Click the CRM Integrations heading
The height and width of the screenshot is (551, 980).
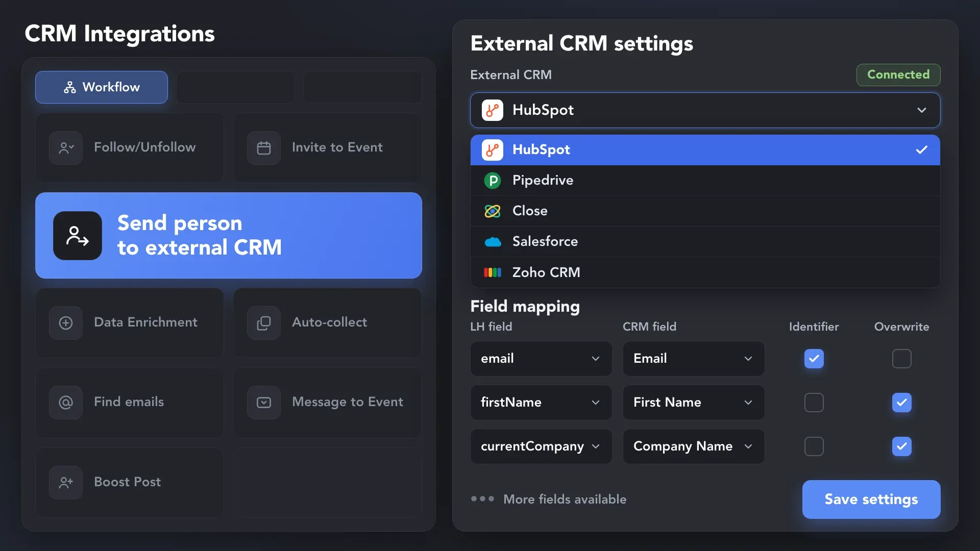(x=119, y=34)
